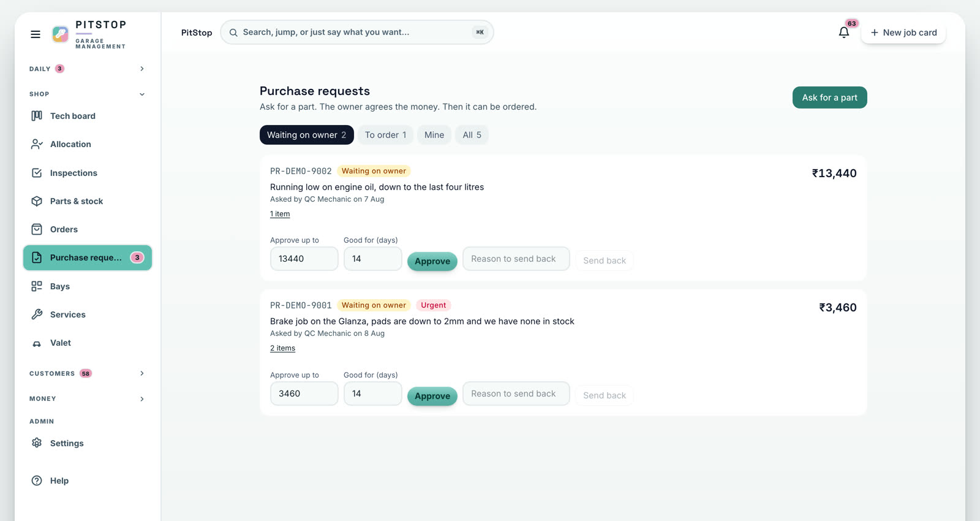Click the Parts & stock box icon
This screenshot has width=980, height=521.
[37, 201]
